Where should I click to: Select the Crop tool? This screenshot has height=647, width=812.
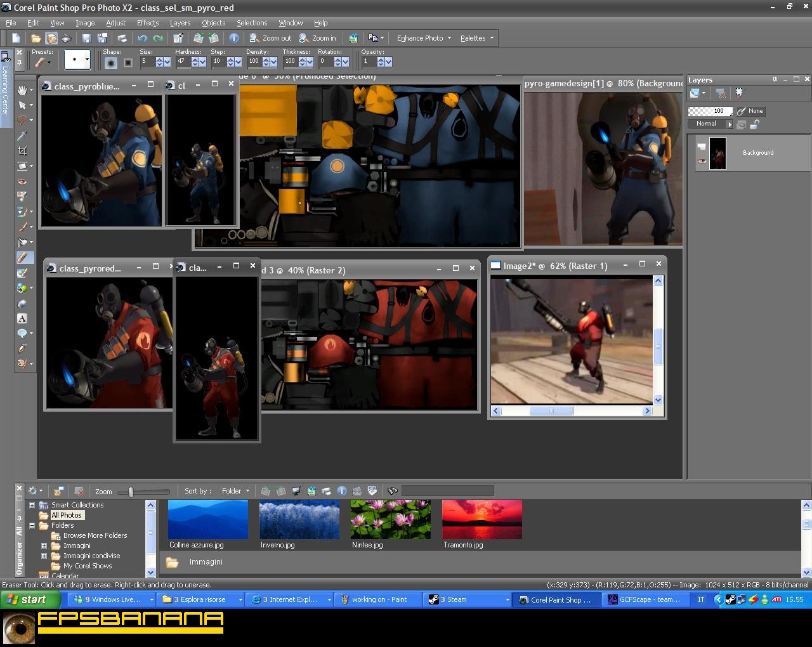(x=22, y=151)
